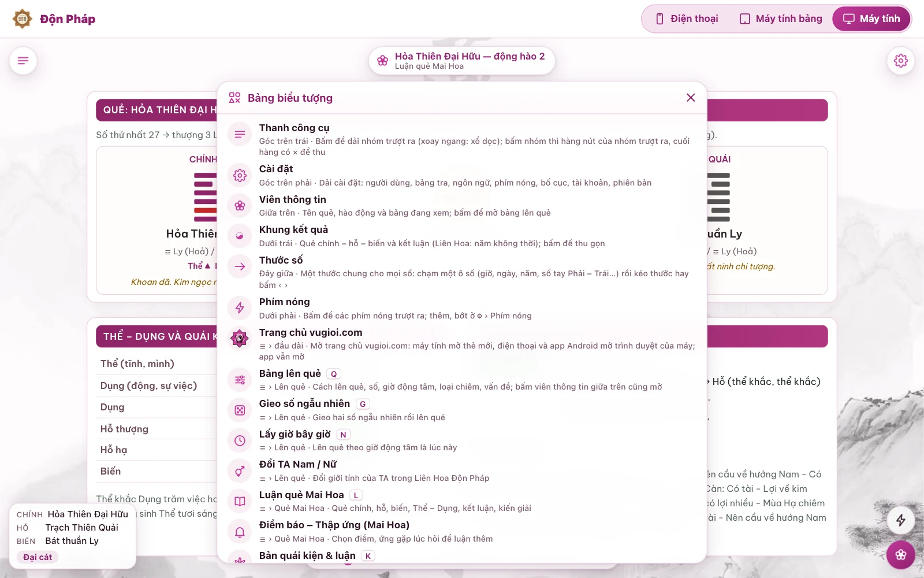924x578 pixels.
Task: Click the Gieo số ngẫu nhiên dice icon
Action: click(x=240, y=410)
